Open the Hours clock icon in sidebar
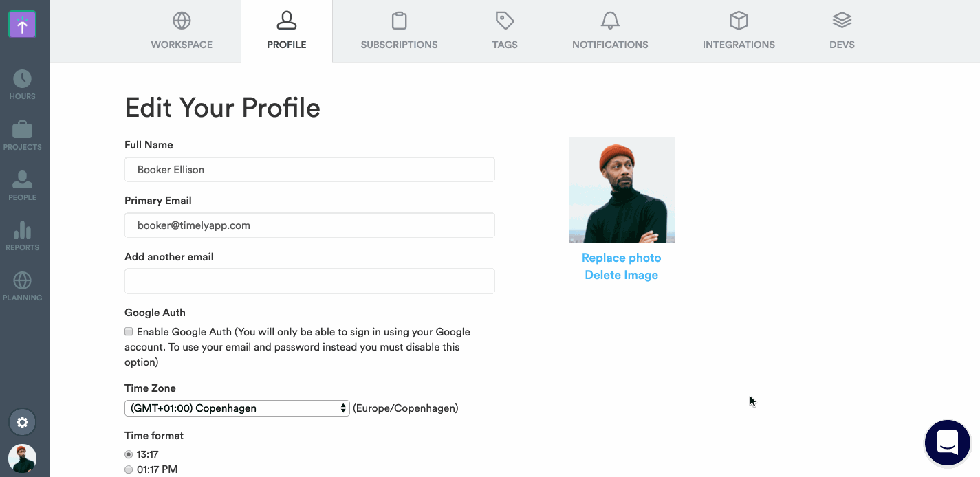Image resolution: width=980 pixels, height=477 pixels. pyautogui.click(x=22, y=79)
